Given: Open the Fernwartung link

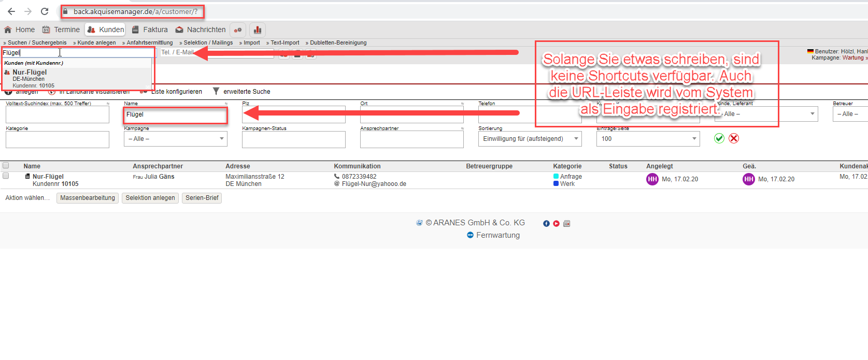Looking at the screenshot, I should pyautogui.click(x=498, y=235).
